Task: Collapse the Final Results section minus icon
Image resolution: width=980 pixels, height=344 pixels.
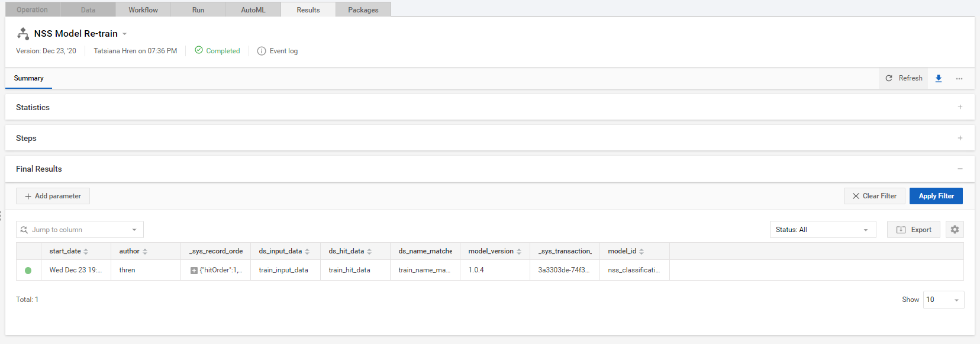Action: 960,169
